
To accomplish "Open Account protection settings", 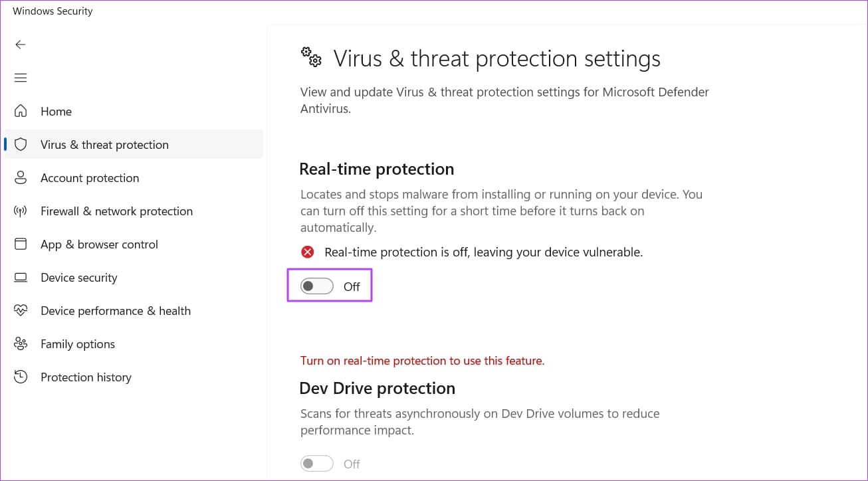I will 90,177.
